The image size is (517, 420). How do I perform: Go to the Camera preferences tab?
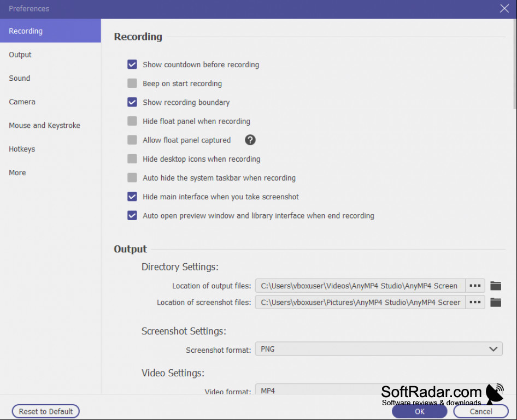point(50,102)
